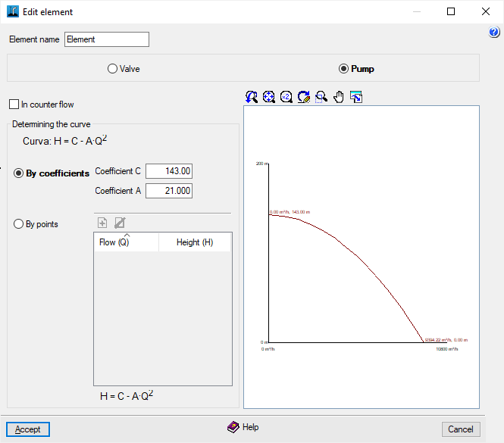
Task: Click the previous zoom view icon
Action: click(252, 97)
